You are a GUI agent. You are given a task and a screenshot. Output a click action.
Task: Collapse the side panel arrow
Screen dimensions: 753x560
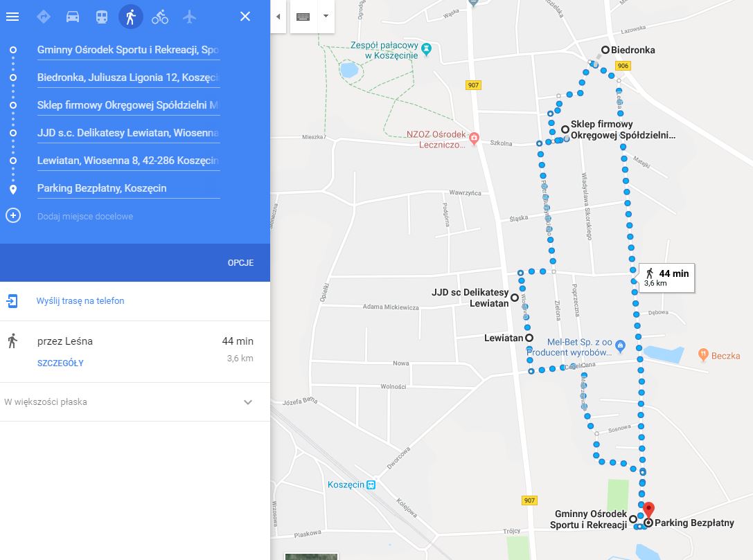278,17
